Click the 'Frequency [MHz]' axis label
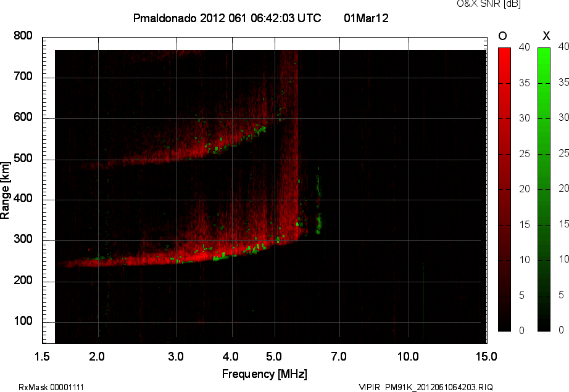The height and width of the screenshot is (392, 569). tap(264, 374)
